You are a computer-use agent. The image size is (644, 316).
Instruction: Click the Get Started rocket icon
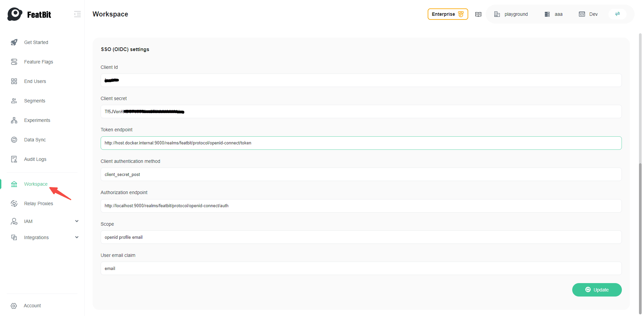pos(14,42)
